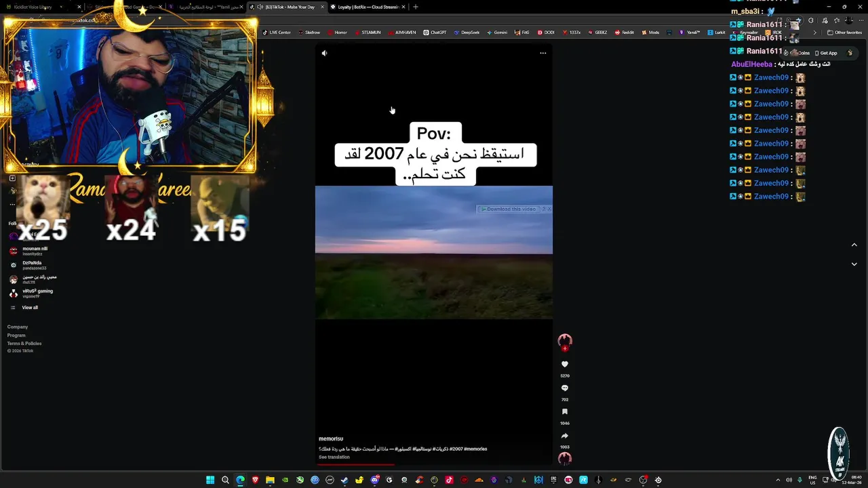Open the Gemini bookmark
This screenshot has height=488, width=868.
[497, 32]
